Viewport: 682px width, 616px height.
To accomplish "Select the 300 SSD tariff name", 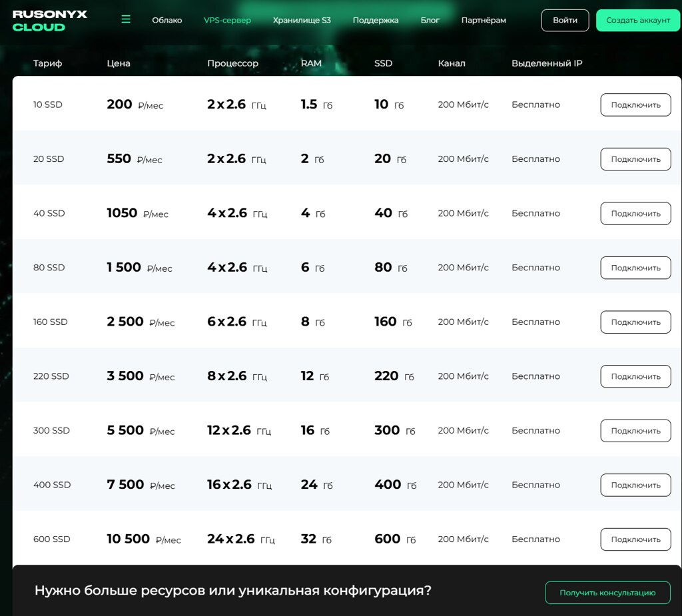I will pos(51,431).
